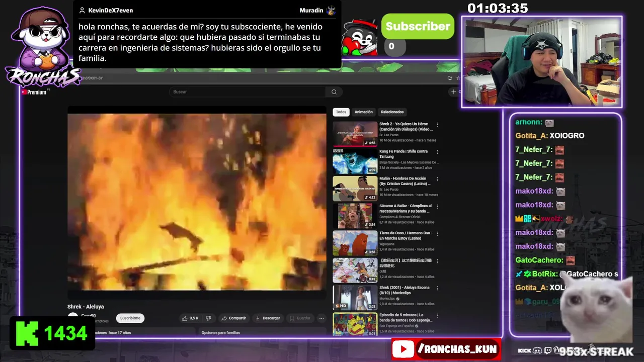644x362 pixels.
Task: Open the Kung Fu Panda Shifu thumbnail
Action: coord(355,161)
